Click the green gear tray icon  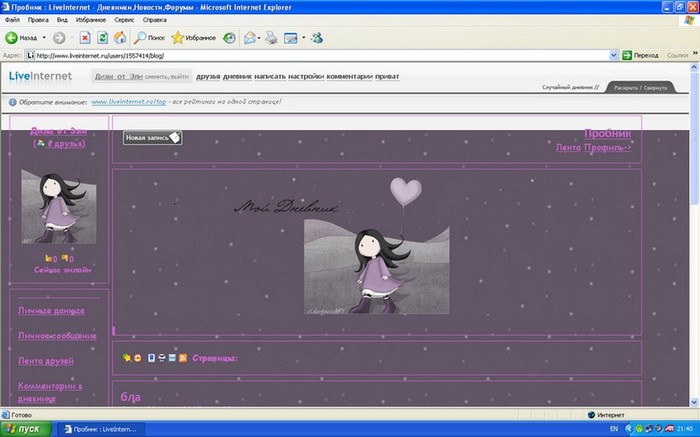coord(638,429)
